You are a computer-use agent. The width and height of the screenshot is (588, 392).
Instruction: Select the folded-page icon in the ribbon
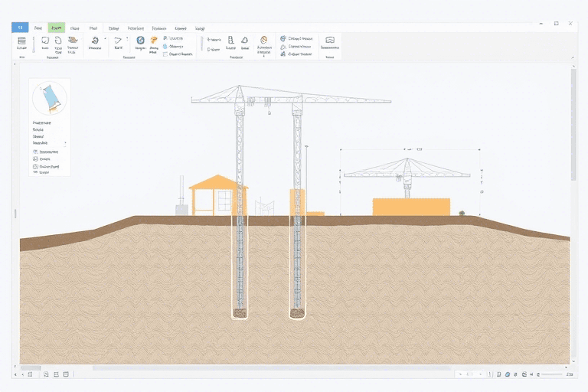coord(58,40)
